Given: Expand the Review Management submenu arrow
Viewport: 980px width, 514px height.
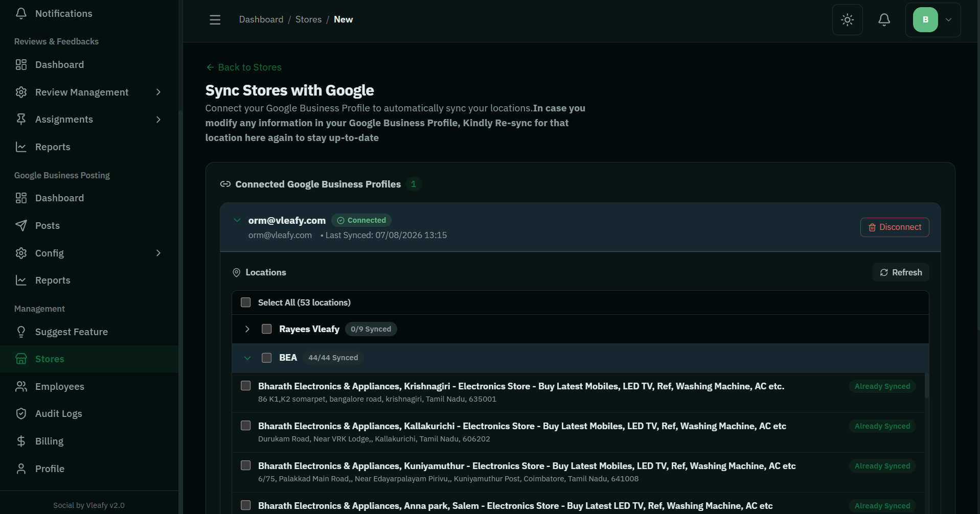Looking at the screenshot, I should pyautogui.click(x=158, y=92).
